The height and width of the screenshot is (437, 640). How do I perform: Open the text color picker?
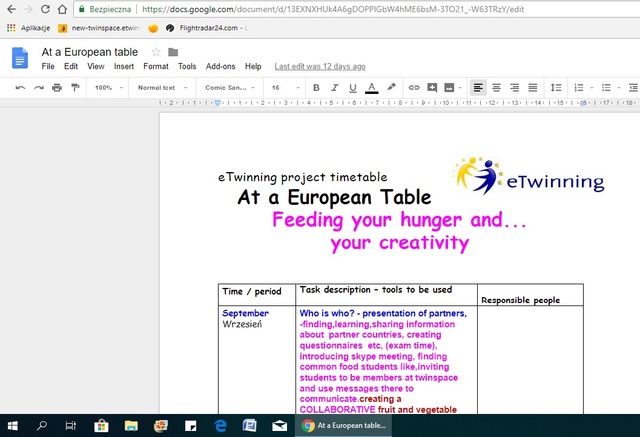click(x=371, y=88)
